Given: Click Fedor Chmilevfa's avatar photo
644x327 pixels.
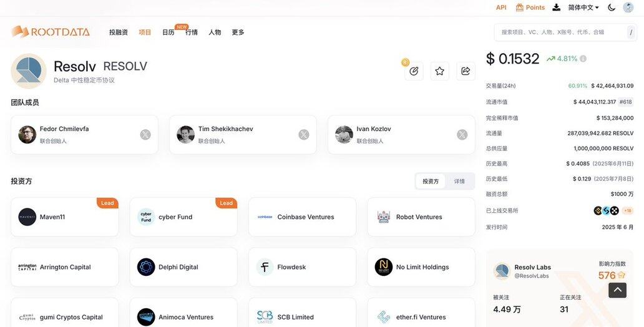Looking at the screenshot, I should 27,134.
